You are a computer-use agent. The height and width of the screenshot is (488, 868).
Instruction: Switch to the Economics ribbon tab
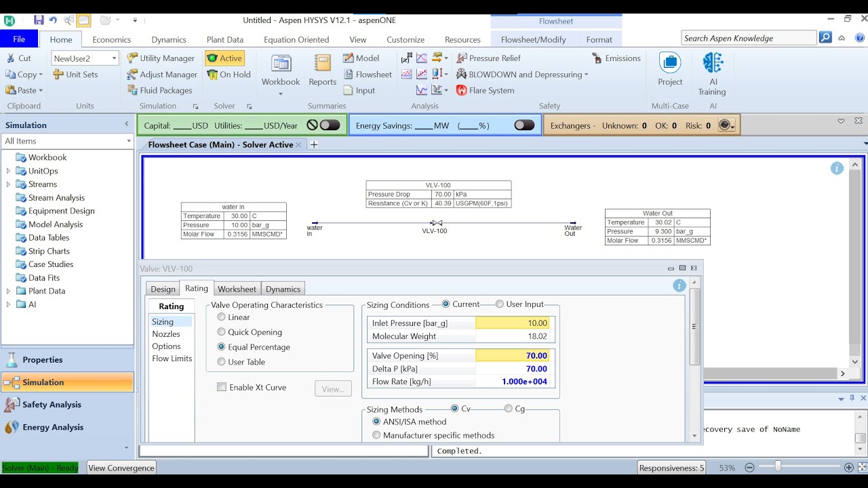pos(112,39)
